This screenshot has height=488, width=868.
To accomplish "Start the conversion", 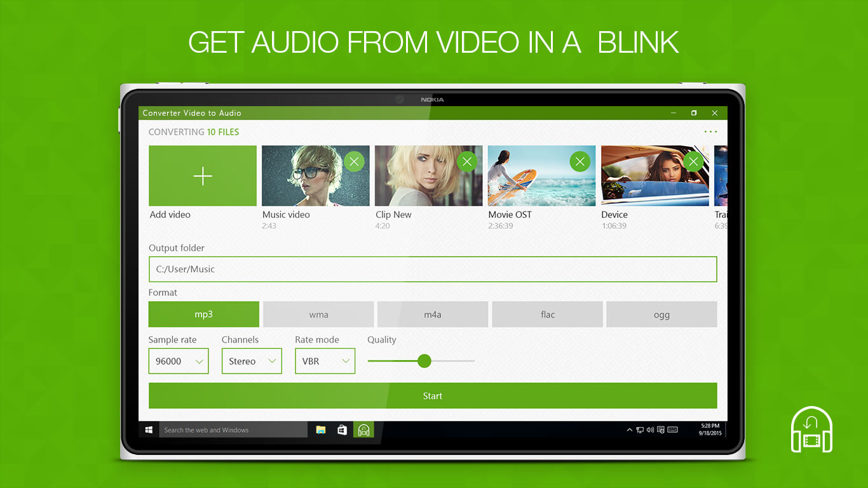I will tap(433, 396).
